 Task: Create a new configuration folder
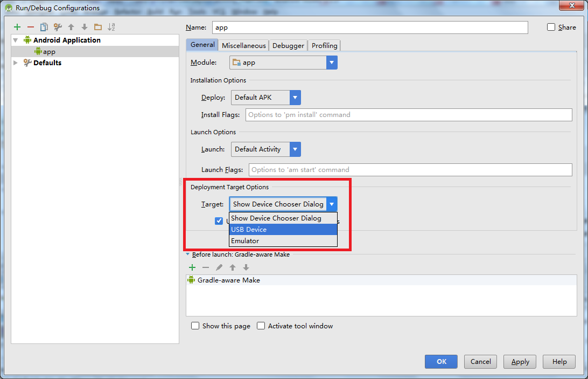[97, 26]
